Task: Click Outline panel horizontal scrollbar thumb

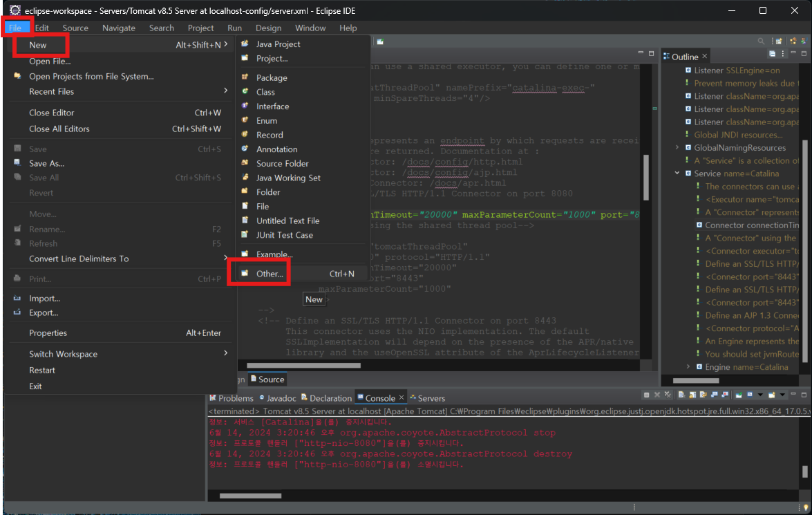Action: click(695, 380)
